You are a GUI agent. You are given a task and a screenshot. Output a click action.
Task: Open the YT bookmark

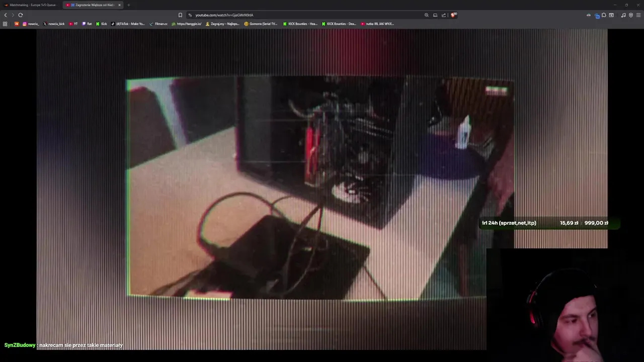[x=73, y=24]
